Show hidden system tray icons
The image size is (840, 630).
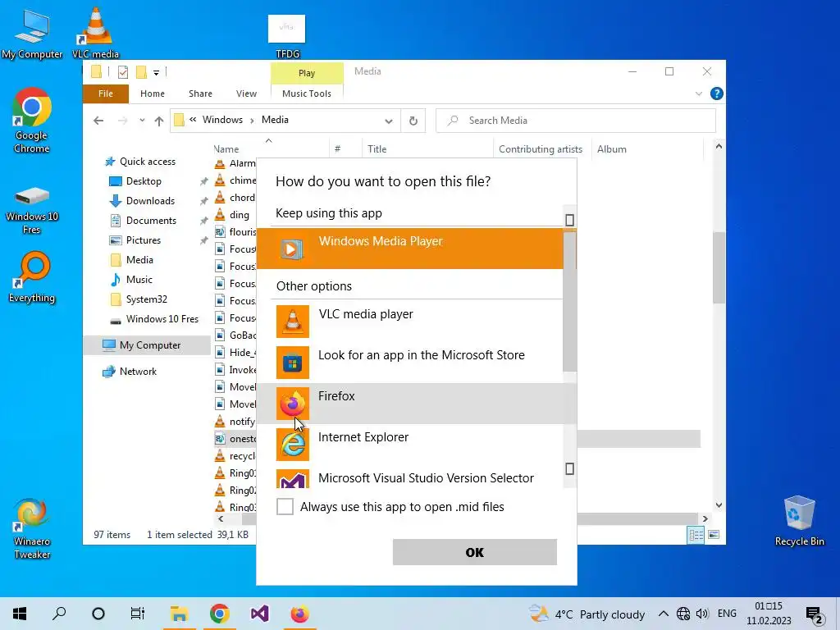[663, 614]
